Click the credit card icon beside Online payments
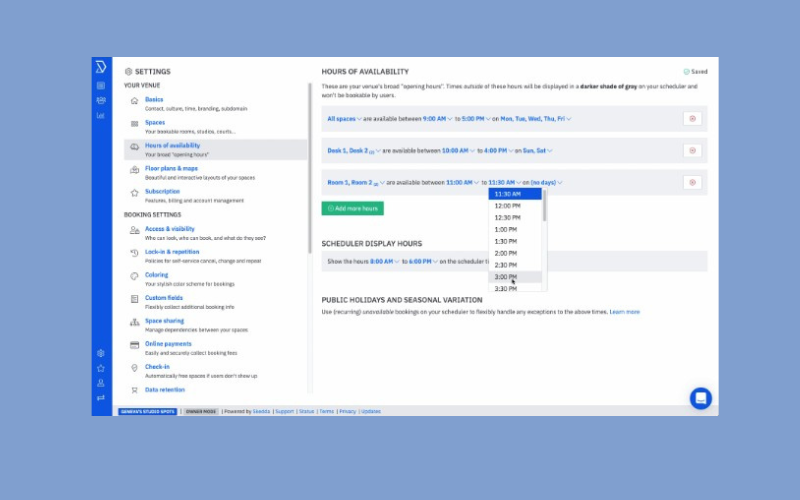800x500 pixels. (x=134, y=345)
